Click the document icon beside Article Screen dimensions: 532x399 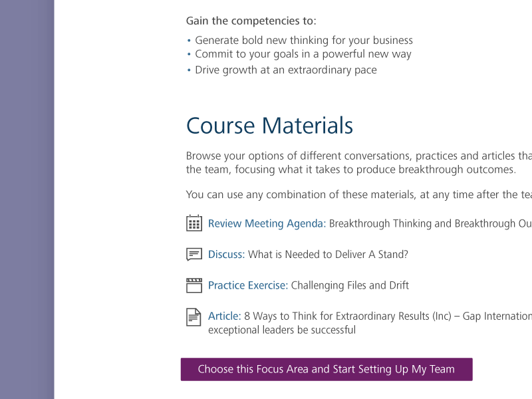coord(194,317)
